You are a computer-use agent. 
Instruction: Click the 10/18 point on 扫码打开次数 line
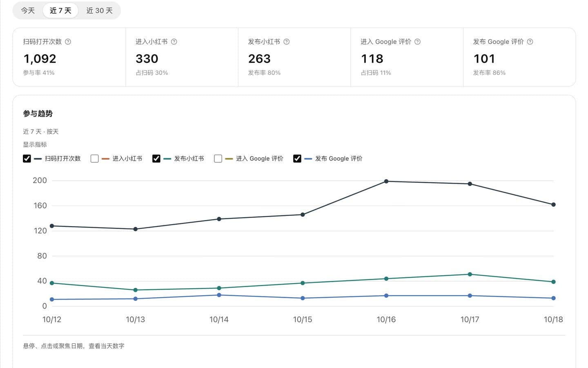pyautogui.click(x=553, y=204)
